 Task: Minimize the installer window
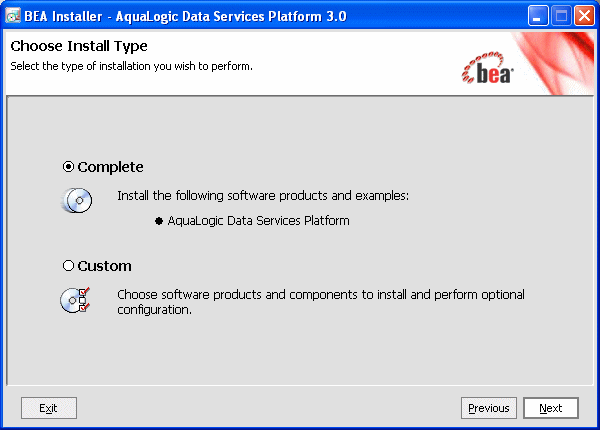pyautogui.click(x=538, y=16)
